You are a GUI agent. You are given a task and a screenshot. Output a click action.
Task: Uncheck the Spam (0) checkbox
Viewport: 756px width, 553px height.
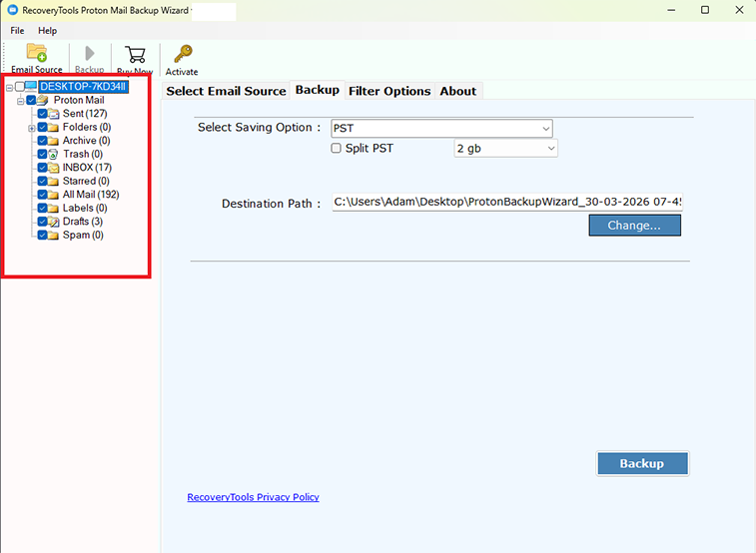click(x=42, y=235)
